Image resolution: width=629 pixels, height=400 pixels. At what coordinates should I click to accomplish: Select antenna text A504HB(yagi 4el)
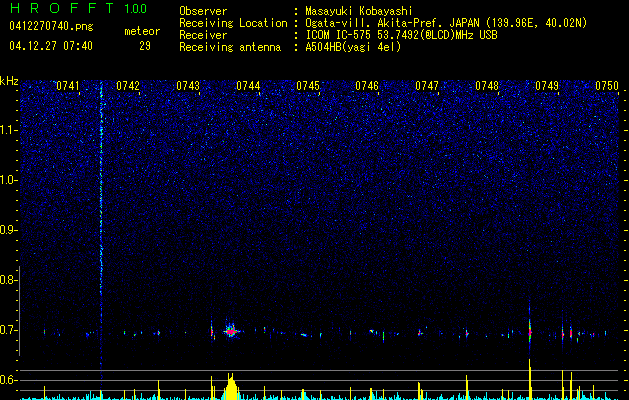[353, 47]
